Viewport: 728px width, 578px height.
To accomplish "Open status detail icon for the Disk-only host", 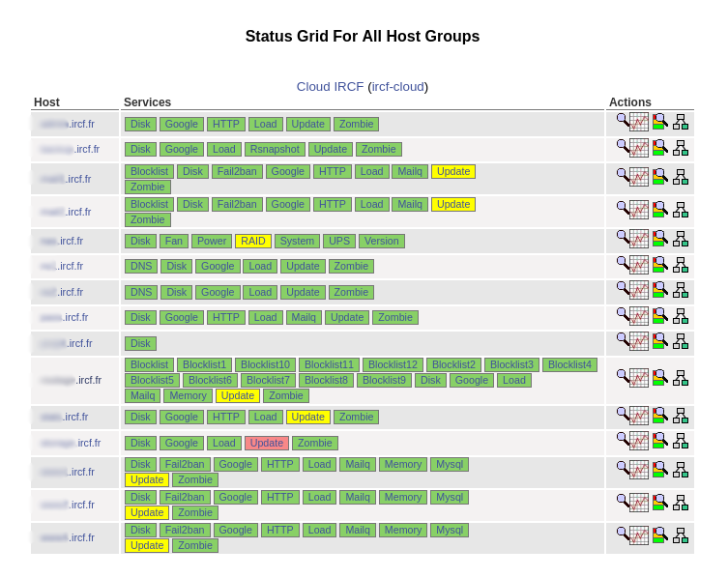I will [660, 341].
